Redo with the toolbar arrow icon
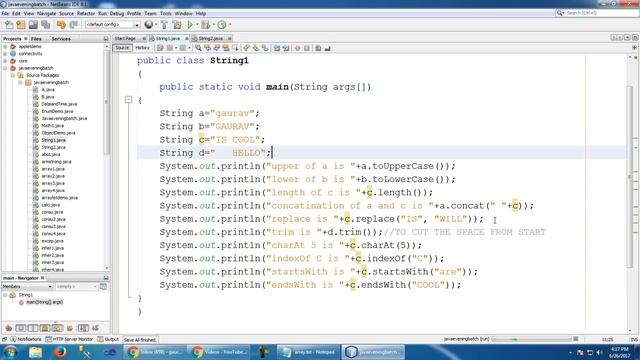Screen dimensions: 640x360 [x=73, y=25]
